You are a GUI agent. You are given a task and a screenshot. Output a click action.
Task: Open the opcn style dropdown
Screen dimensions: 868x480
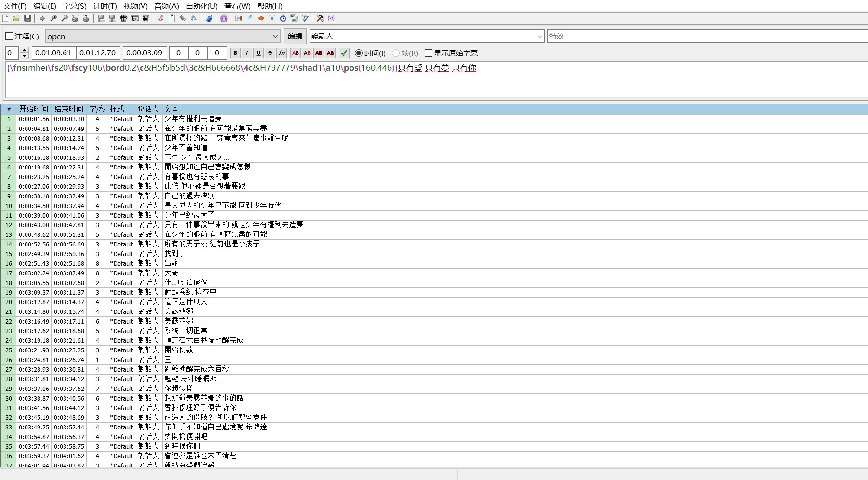(x=163, y=36)
